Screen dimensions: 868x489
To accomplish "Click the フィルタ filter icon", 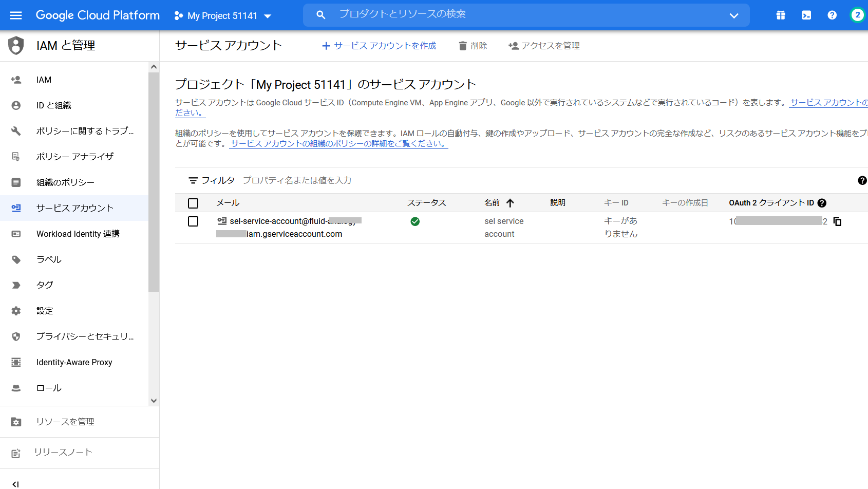I will coord(193,180).
